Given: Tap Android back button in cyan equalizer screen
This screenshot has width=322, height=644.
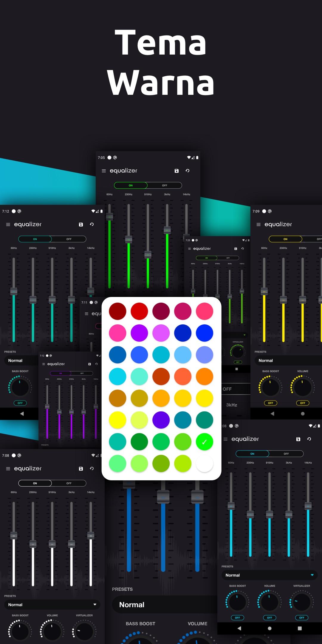Looking at the screenshot, I should coord(239,628).
